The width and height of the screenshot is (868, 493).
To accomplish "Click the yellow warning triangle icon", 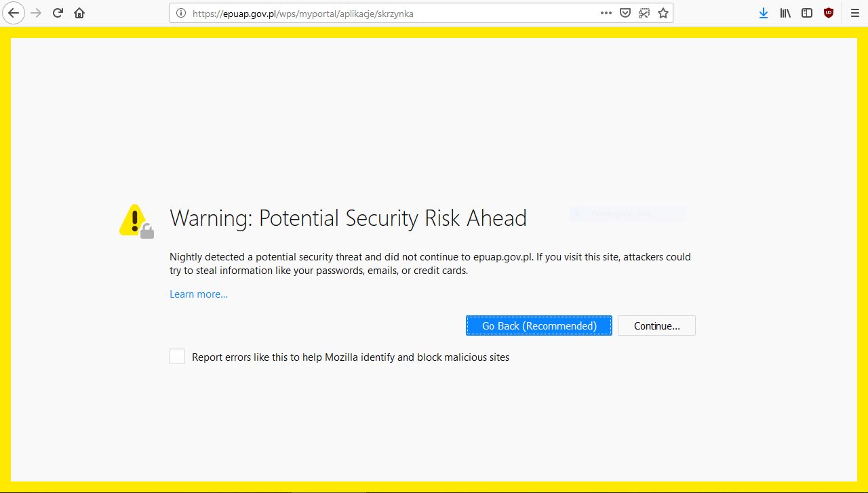I will (135, 220).
